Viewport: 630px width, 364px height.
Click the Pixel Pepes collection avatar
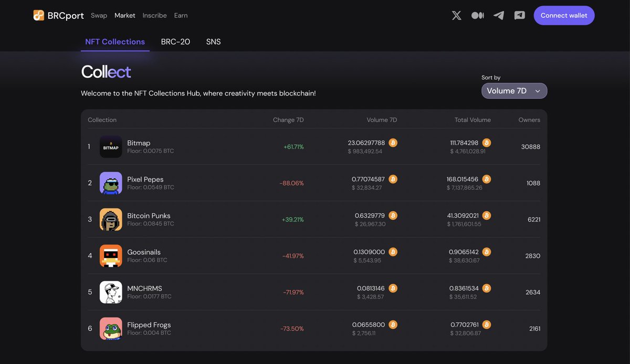[111, 183]
